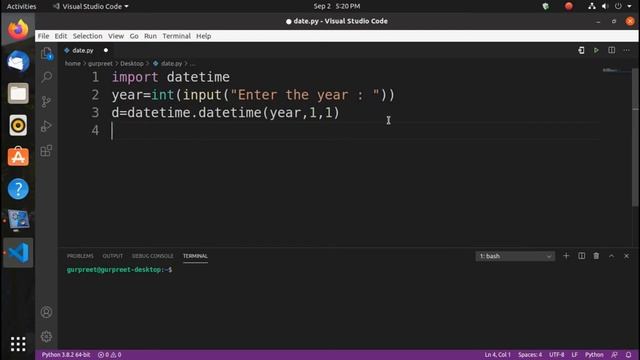Screen dimensions: 640x360
Task: Open the system menu arrow in top bar
Action: 629,6
